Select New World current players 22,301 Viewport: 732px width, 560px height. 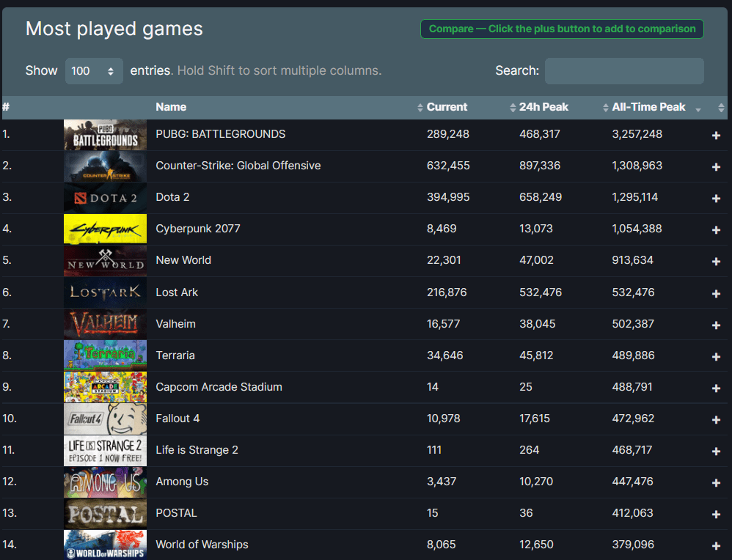pos(444,260)
